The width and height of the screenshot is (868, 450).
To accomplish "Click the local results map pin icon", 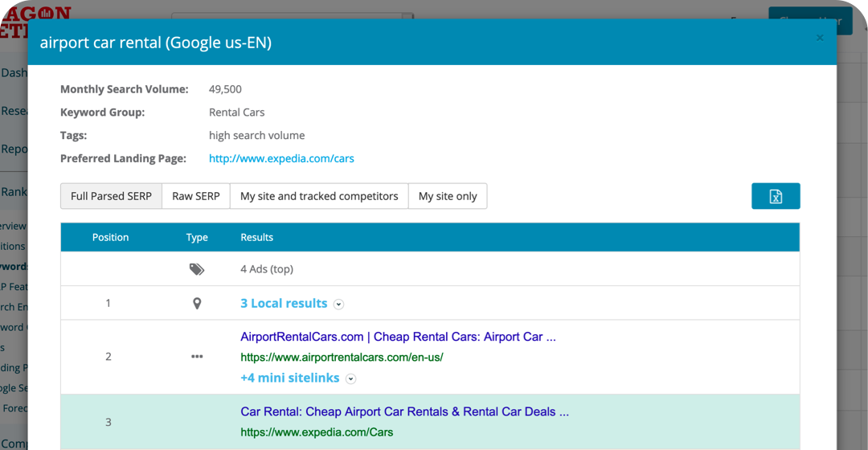I will (x=197, y=304).
